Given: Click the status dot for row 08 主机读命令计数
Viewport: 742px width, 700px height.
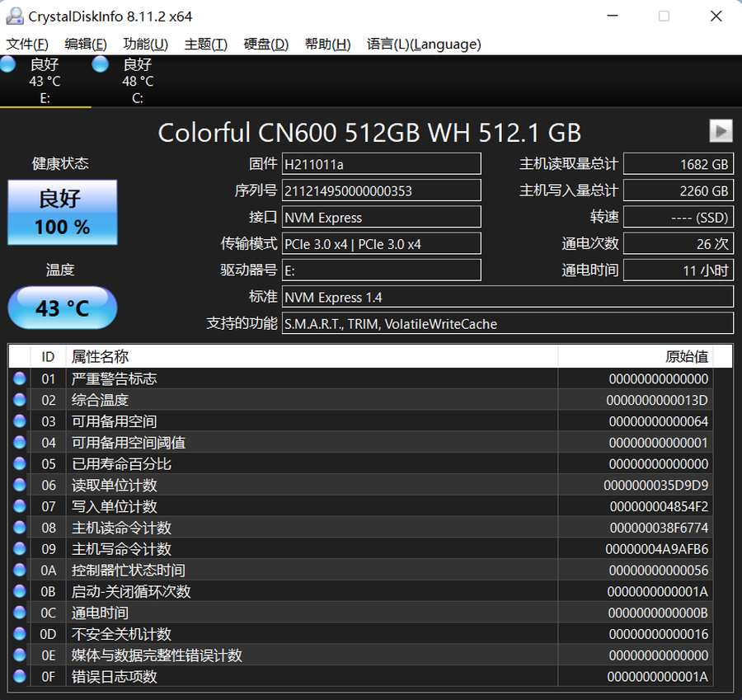Looking at the screenshot, I should point(20,527).
